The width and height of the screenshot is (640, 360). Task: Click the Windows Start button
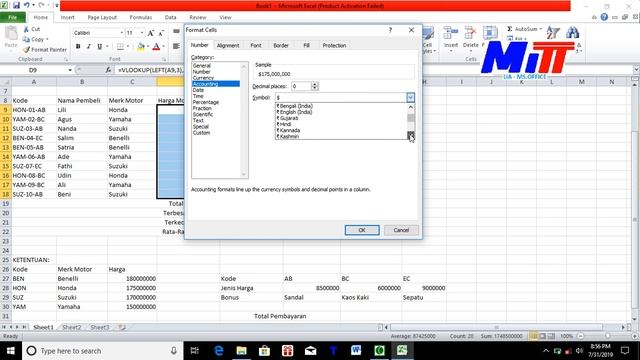(11, 351)
